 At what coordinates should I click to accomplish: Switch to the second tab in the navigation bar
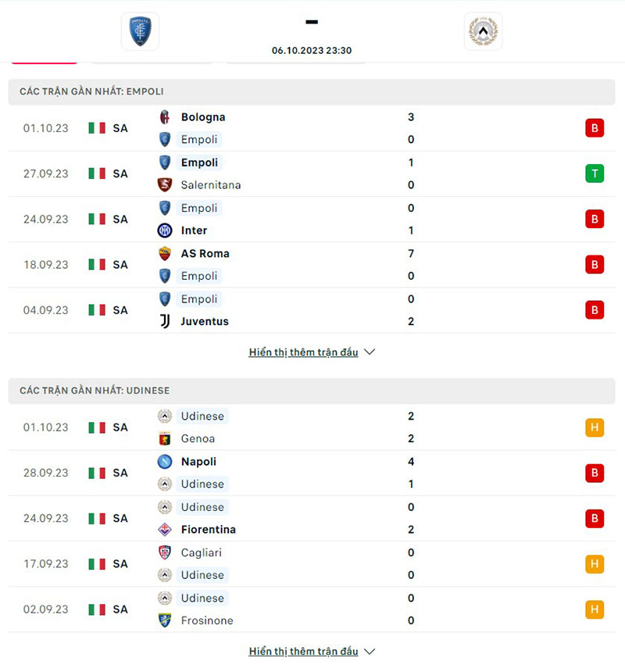(151, 56)
